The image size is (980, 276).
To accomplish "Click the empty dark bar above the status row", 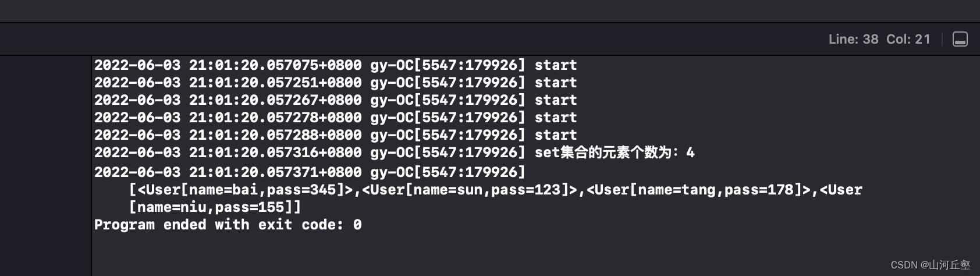I will tap(489, 10).
